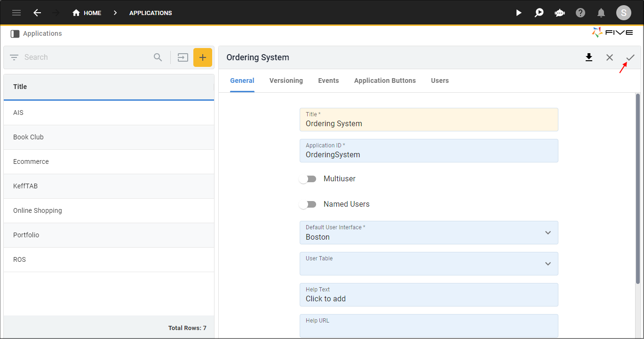Enable the Named Users switch
Screen dimensions: 644x339
point(308,204)
